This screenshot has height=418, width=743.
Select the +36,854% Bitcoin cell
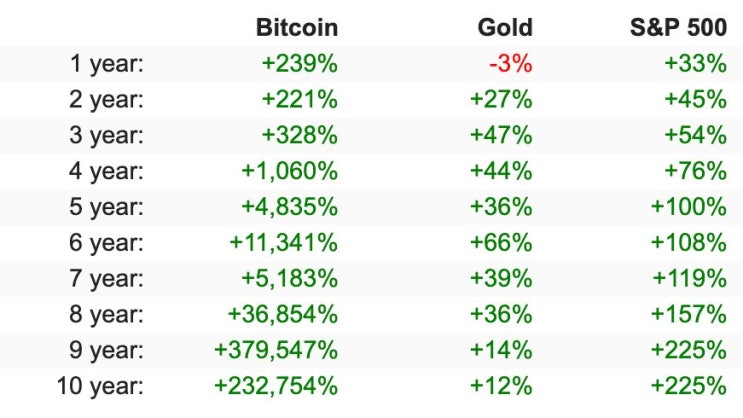(x=283, y=314)
